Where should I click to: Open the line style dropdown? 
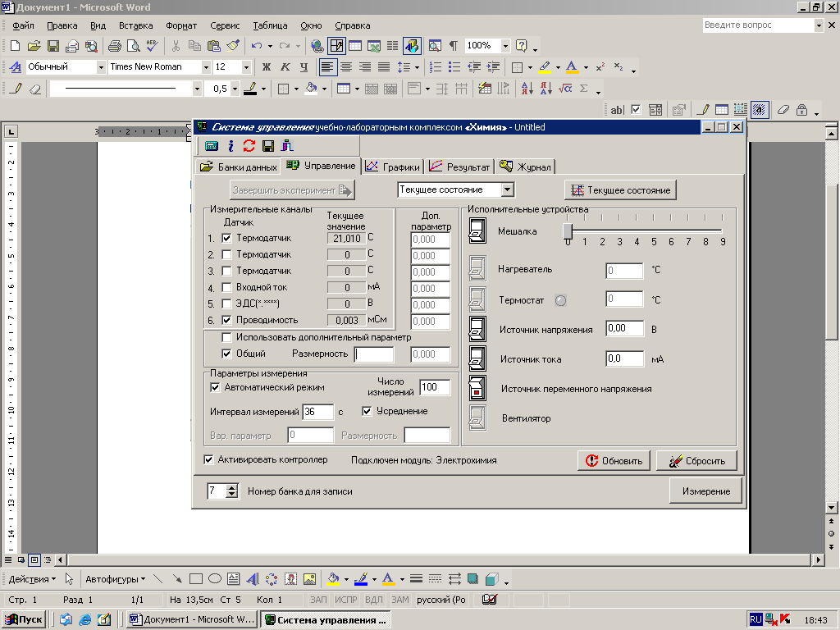click(197, 89)
